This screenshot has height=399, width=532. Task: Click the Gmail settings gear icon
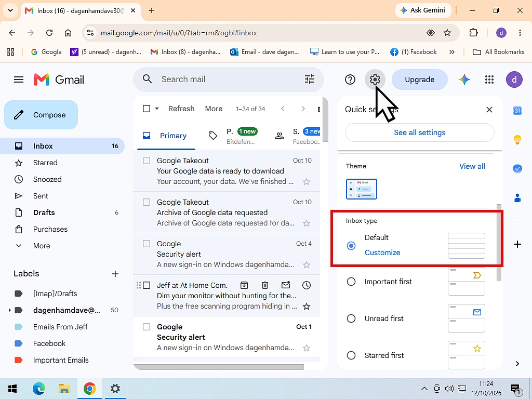click(375, 79)
